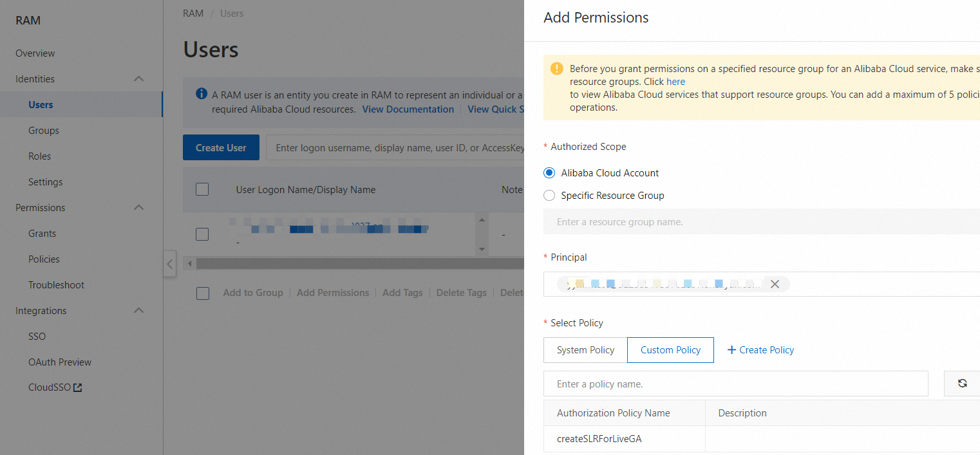This screenshot has height=455, width=980.
Task: Click the yellow warning icon in Add Permissions
Action: (x=557, y=69)
